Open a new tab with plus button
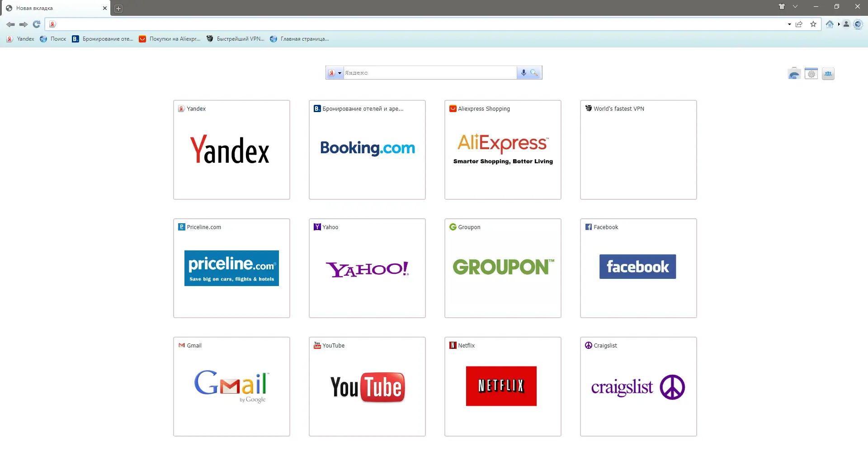The image size is (868, 470). pos(118,9)
